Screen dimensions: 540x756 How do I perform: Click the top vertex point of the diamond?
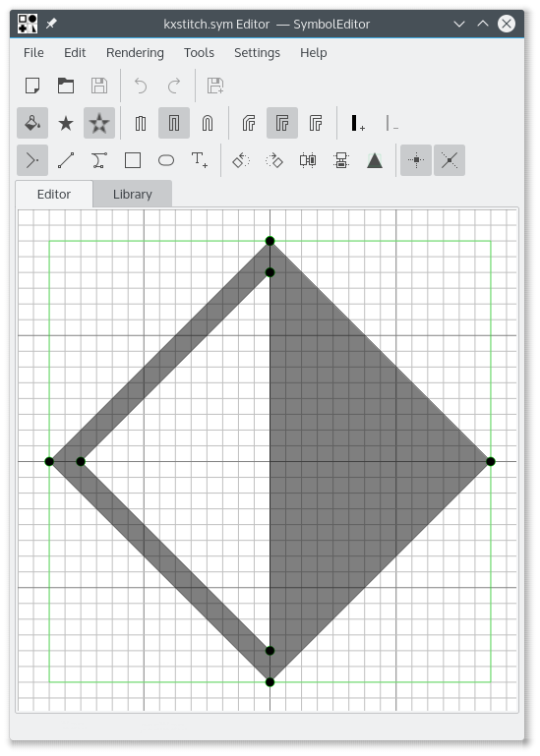[x=270, y=241]
